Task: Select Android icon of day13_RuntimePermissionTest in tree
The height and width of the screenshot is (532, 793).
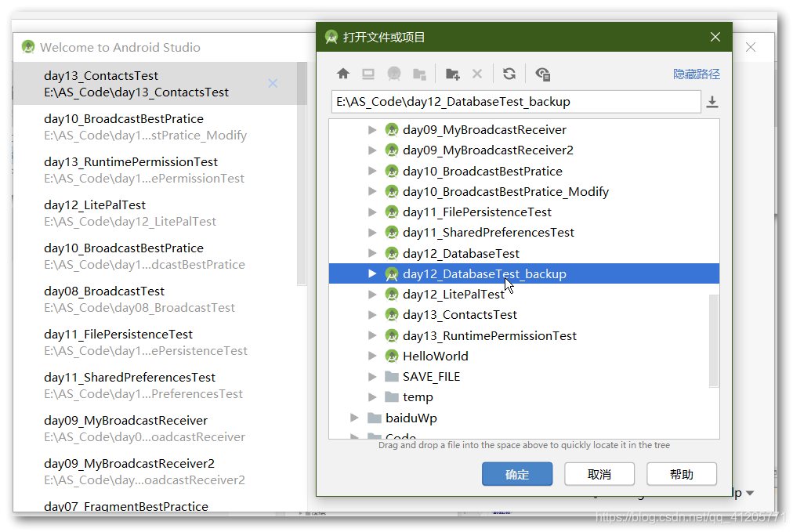Action: (392, 335)
